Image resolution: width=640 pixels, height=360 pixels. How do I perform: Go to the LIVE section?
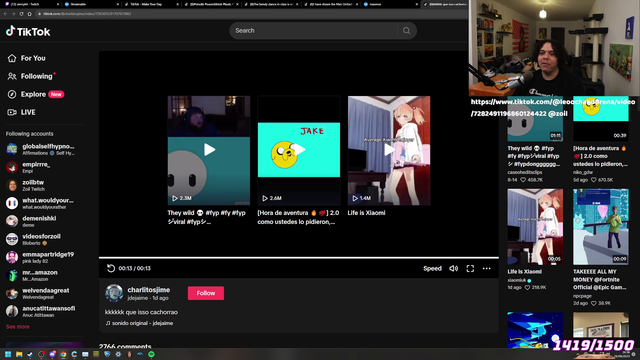(x=22, y=112)
